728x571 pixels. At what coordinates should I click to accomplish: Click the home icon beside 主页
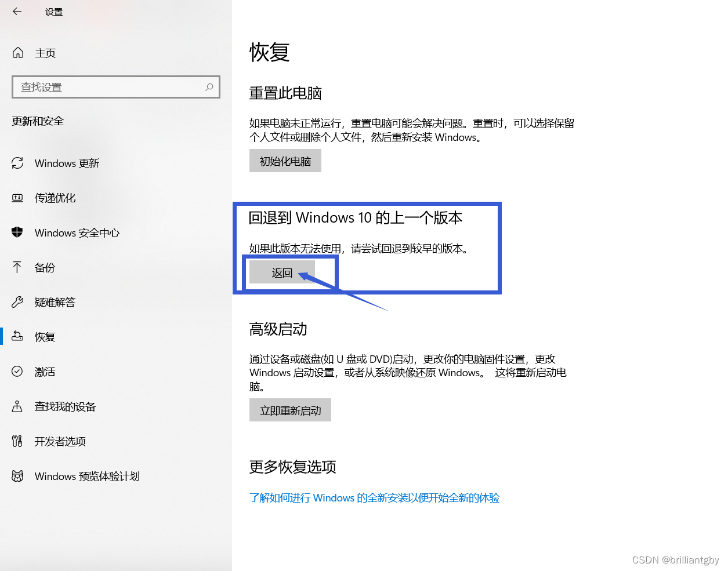[18, 53]
